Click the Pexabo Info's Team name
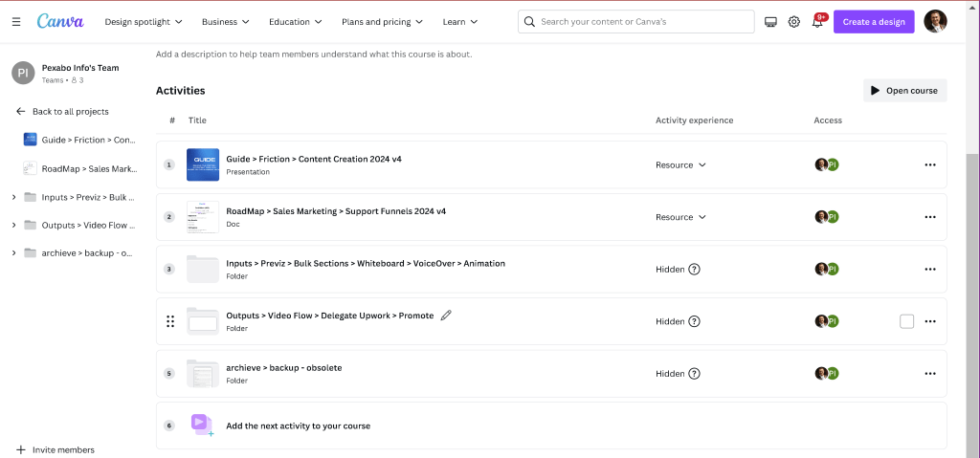The height and width of the screenshot is (458, 980). (80, 68)
